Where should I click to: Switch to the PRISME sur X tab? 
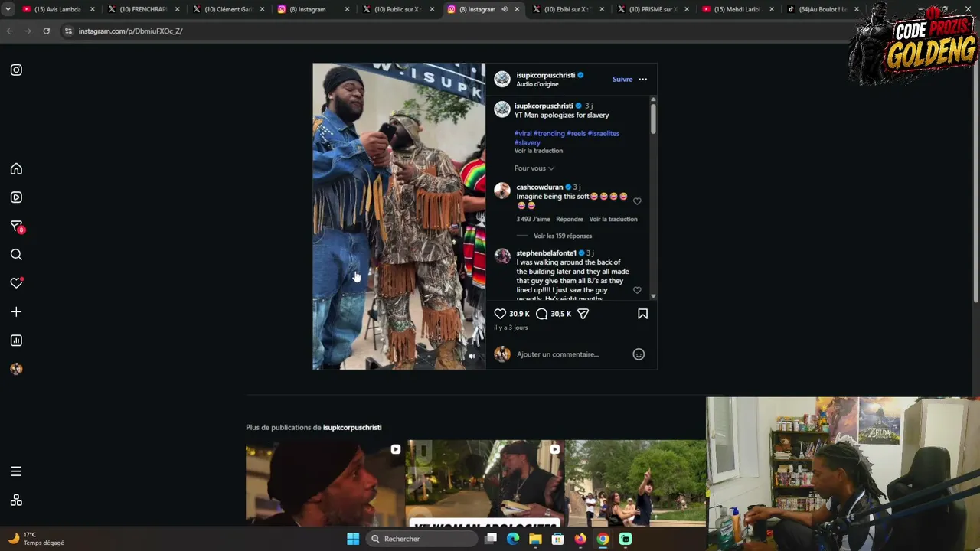click(x=652, y=9)
